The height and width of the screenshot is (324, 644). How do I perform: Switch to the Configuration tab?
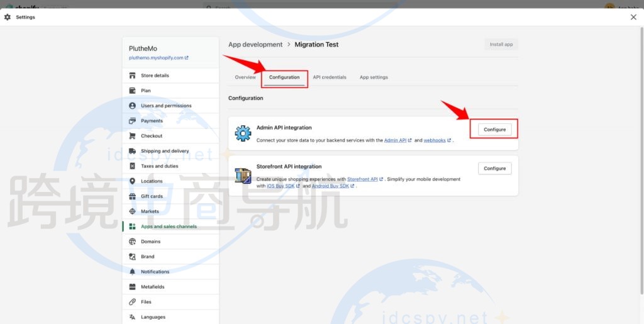(284, 77)
